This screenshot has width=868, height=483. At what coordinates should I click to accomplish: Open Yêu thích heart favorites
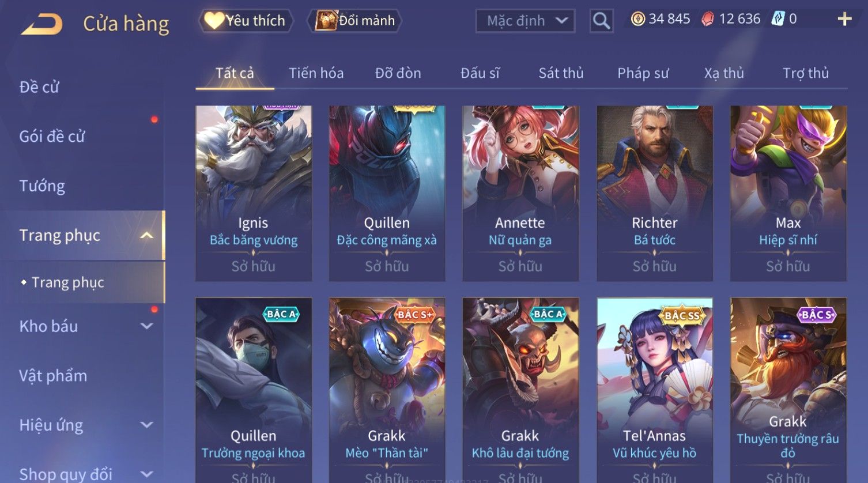[x=246, y=21]
